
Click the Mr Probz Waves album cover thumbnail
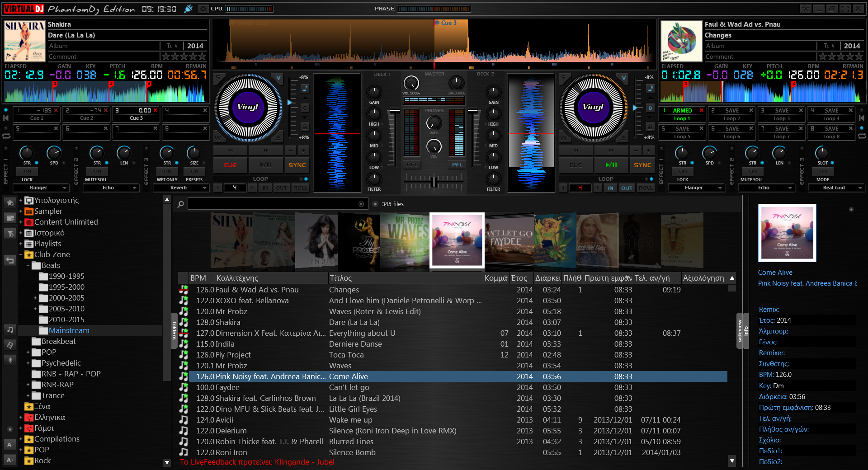405,241
